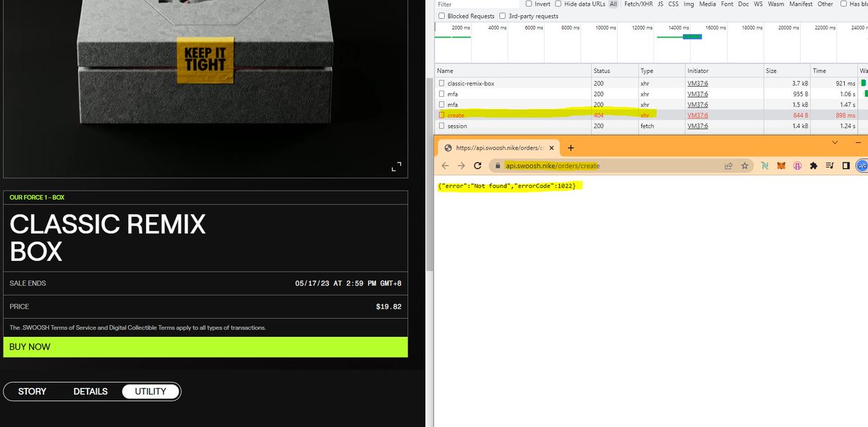Open the green N browser extension
868x427 pixels.
(x=764, y=165)
